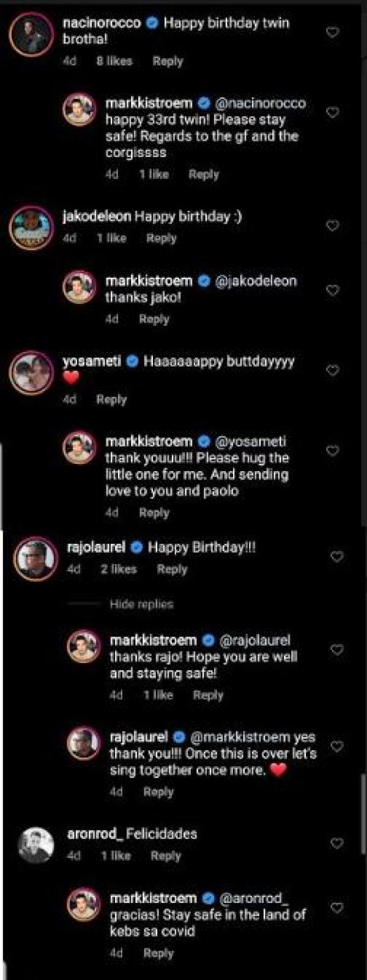Viewport: 367px width, 980px height.
Task: Like markkistroem's 'thanks jako' reply
Action: (x=332, y=290)
